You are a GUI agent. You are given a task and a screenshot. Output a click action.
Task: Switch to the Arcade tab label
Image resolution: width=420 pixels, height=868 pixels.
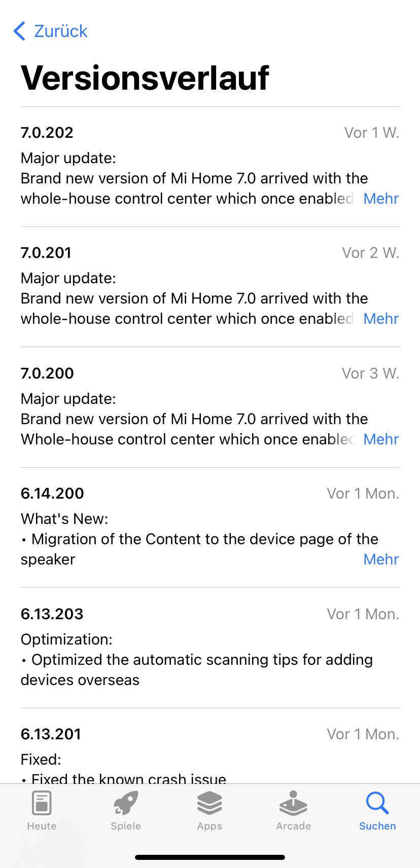coord(293,826)
